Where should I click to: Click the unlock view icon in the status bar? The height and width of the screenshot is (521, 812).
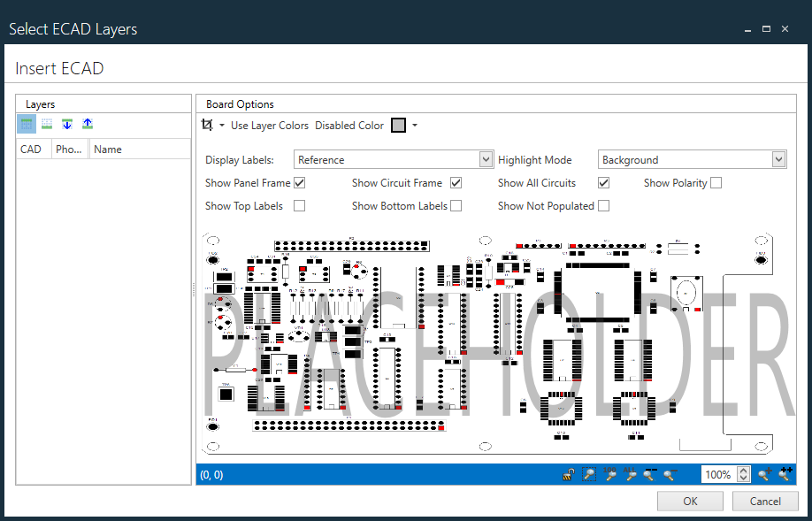coord(568,474)
